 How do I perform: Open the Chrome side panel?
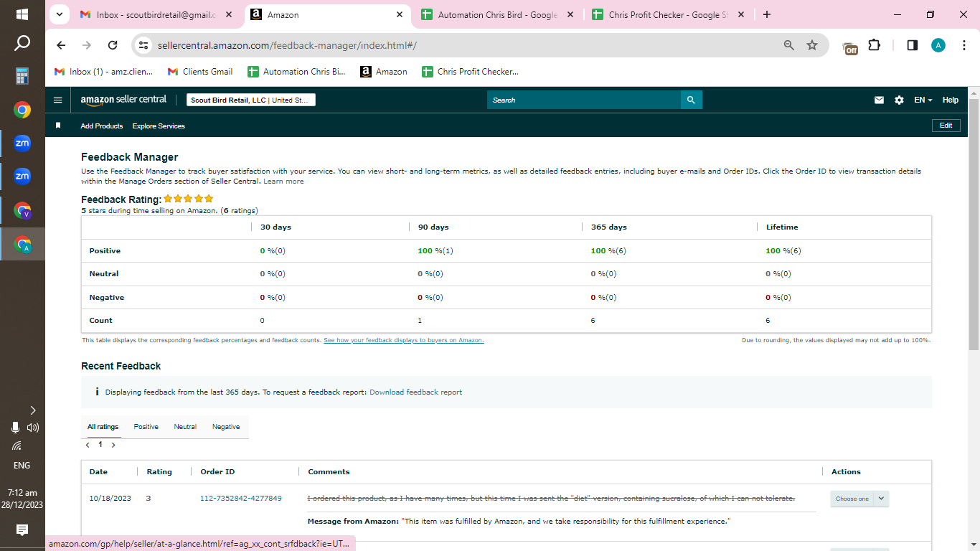tap(913, 45)
